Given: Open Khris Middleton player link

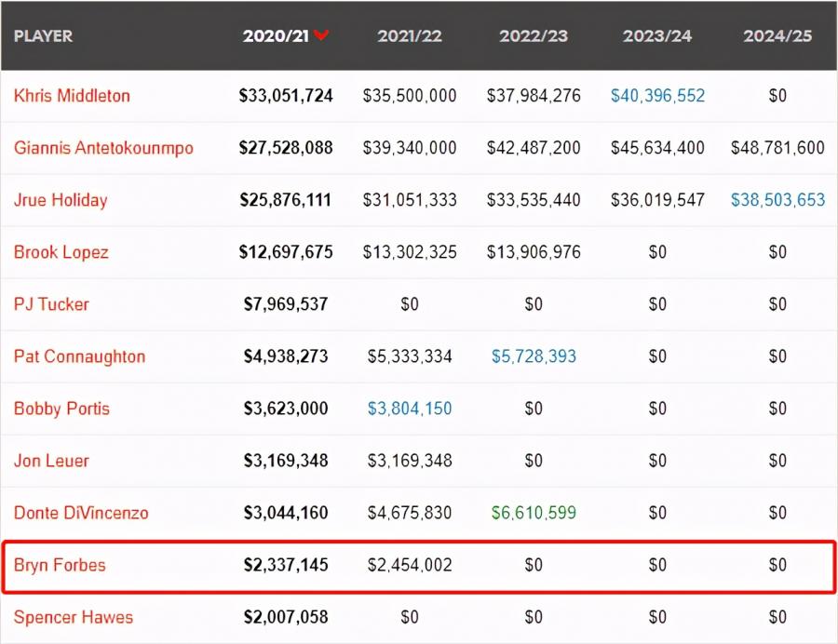Looking at the screenshot, I should (x=72, y=96).
